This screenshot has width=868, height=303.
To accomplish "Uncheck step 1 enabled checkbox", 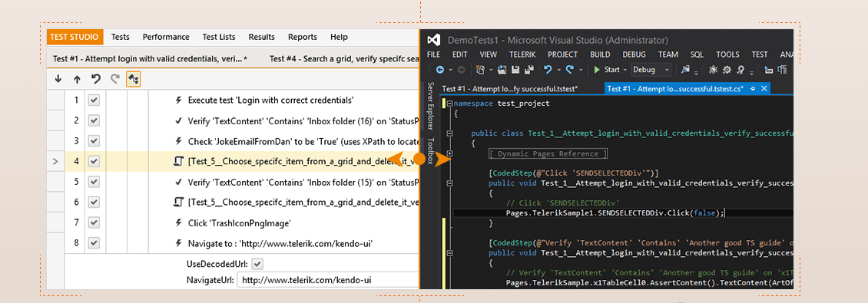I will pyautogui.click(x=94, y=100).
